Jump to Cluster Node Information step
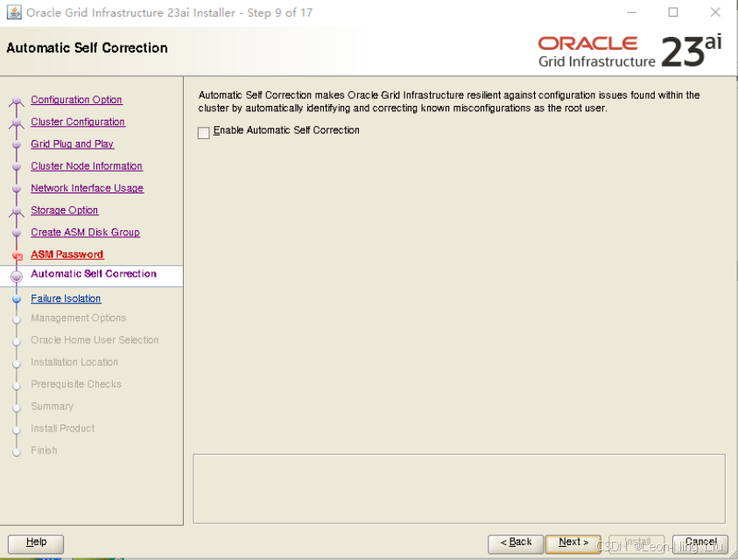Image resolution: width=738 pixels, height=560 pixels. tap(87, 166)
